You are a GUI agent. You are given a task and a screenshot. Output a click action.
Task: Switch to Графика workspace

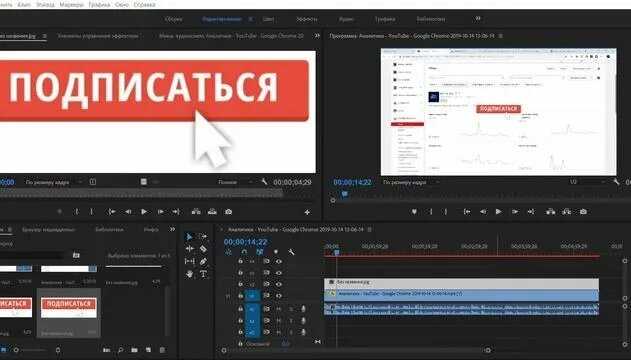(385, 19)
